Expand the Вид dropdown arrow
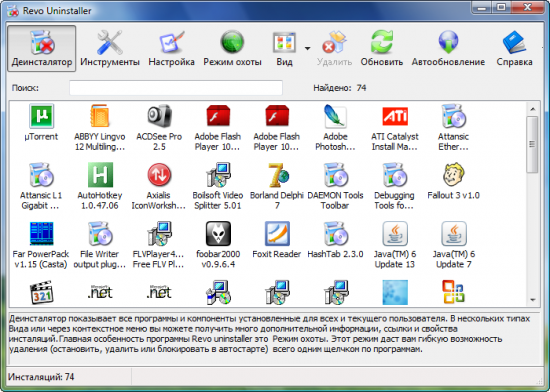This screenshot has height=392, width=550. (308, 48)
